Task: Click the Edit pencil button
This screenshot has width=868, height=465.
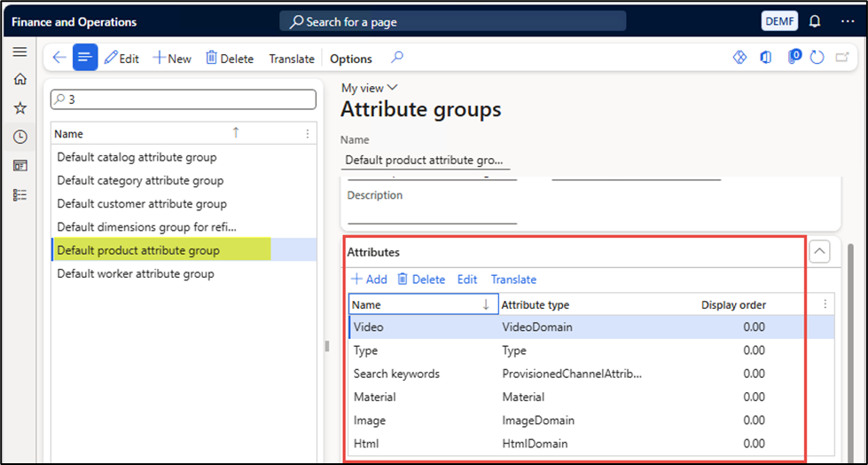Action: point(121,59)
